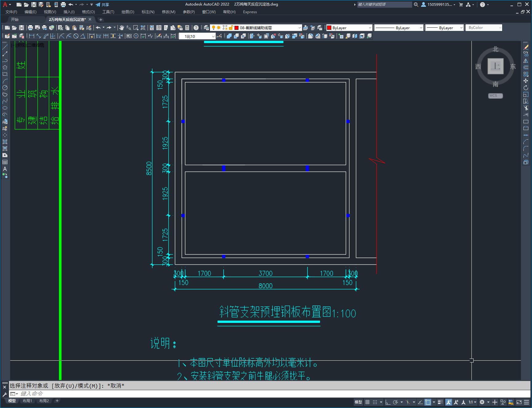532x408 pixels.
Task: Toggle layer lock icon for current layer
Action: (231, 28)
